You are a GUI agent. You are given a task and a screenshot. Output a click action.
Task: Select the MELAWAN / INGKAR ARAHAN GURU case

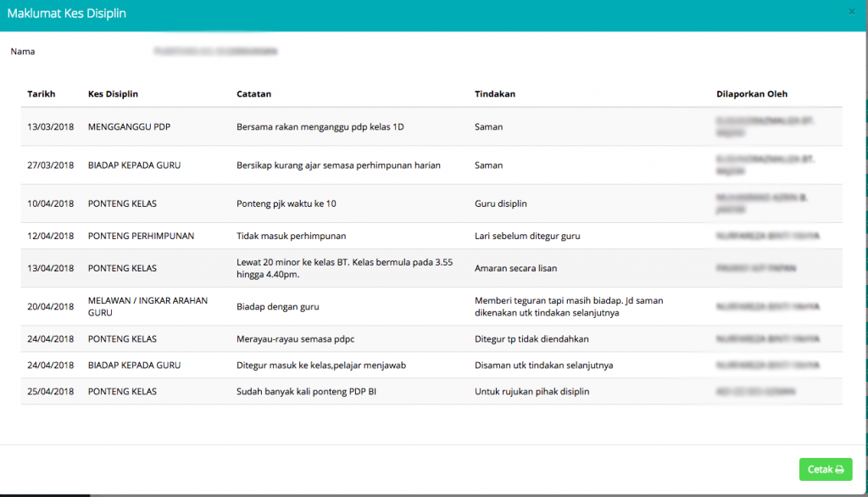(x=147, y=306)
